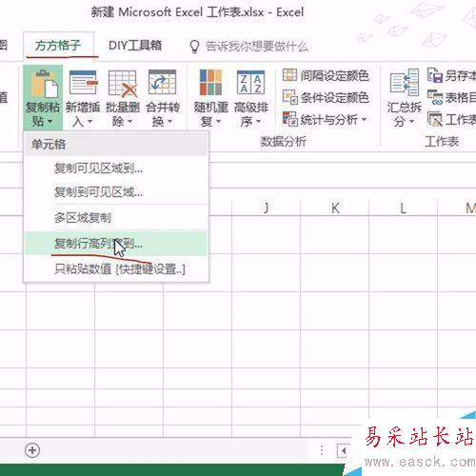Click the 随机重复 random repeat icon

tap(210, 83)
